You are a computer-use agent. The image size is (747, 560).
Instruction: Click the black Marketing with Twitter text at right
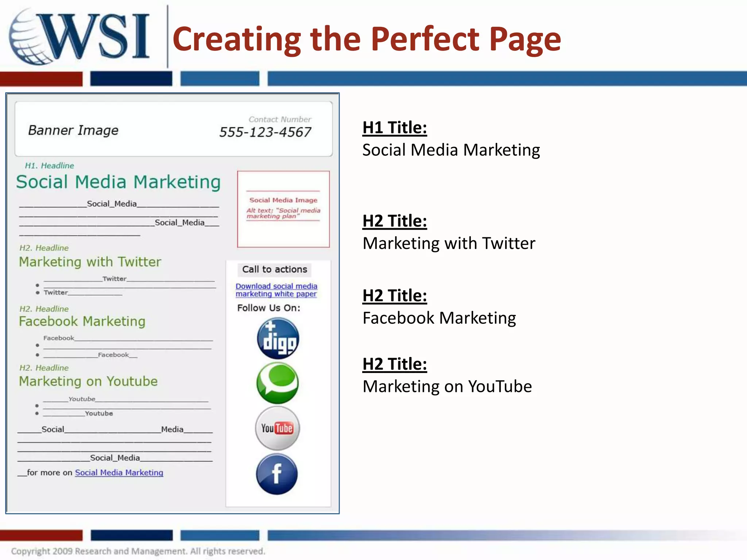click(449, 243)
